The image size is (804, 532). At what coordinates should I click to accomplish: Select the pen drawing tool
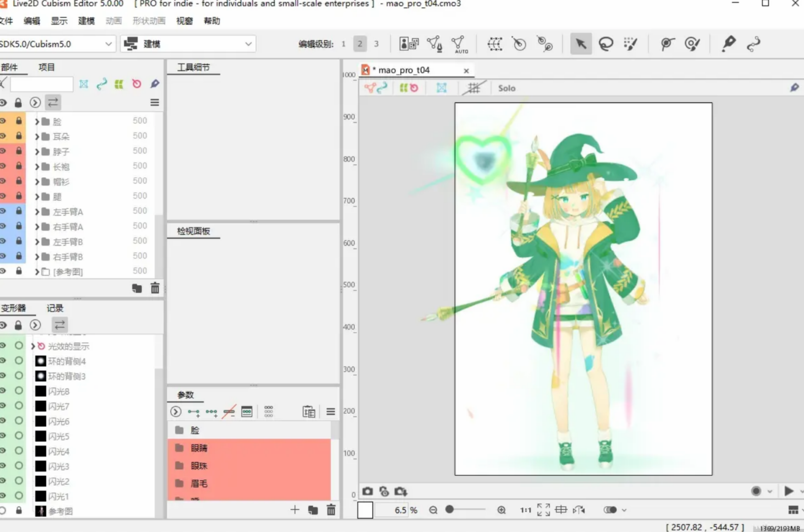tap(729, 44)
